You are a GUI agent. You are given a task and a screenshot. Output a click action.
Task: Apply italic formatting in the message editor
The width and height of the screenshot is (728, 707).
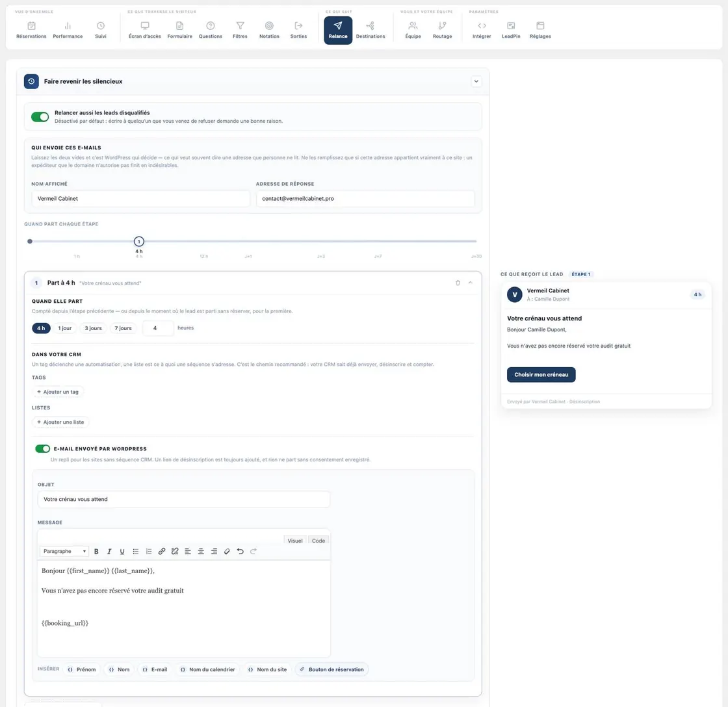pos(109,552)
